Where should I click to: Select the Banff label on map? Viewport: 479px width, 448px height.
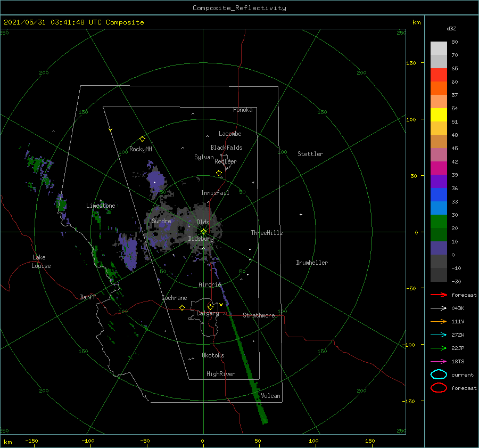coord(88,297)
